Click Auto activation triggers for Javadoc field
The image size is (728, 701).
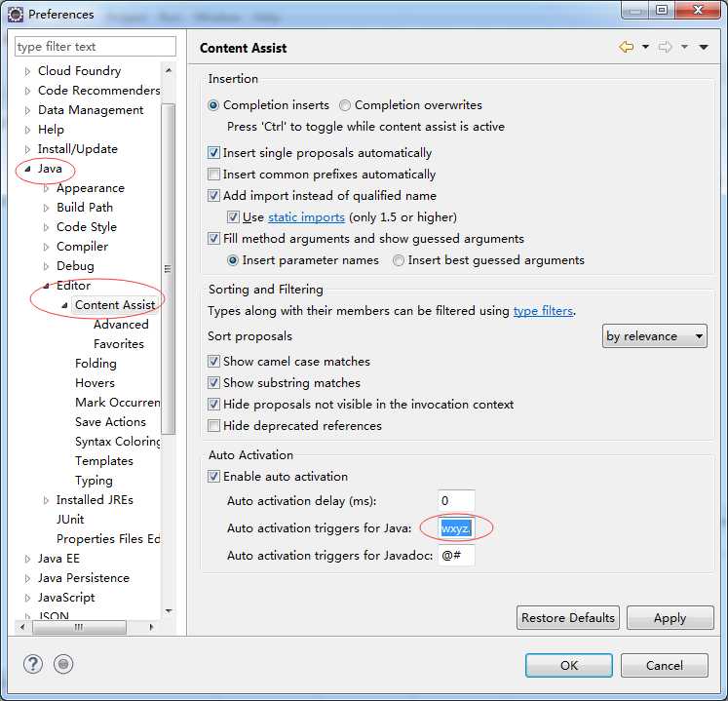click(456, 555)
